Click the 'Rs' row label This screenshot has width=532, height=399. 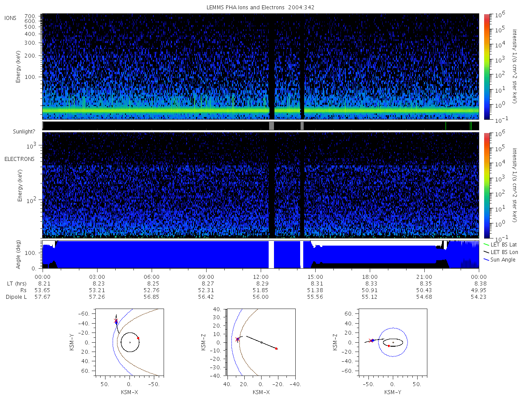point(23,290)
